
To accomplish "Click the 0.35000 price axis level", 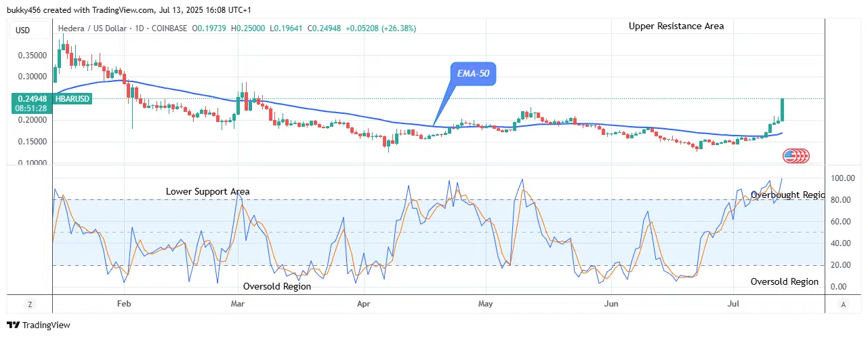I will (33, 56).
